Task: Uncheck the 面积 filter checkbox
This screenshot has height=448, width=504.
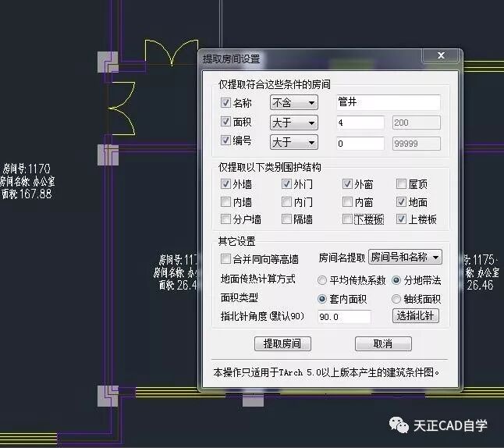Action: point(225,122)
